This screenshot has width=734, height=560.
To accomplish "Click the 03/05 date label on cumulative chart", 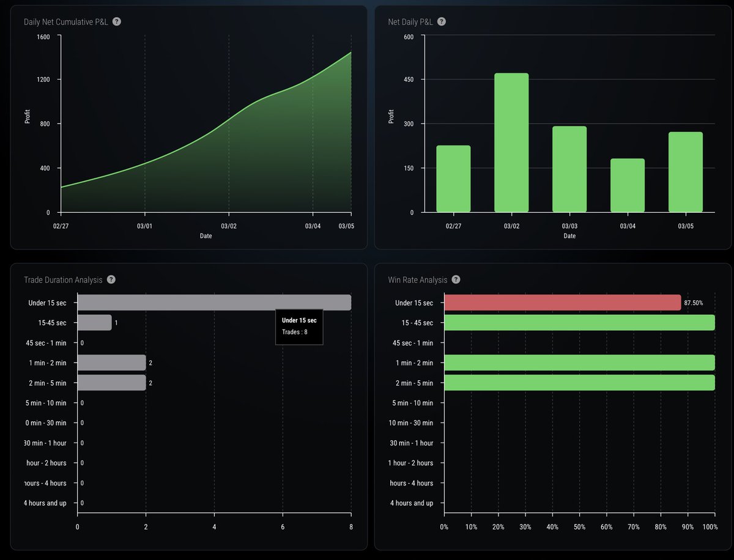I will coord(346,226).
